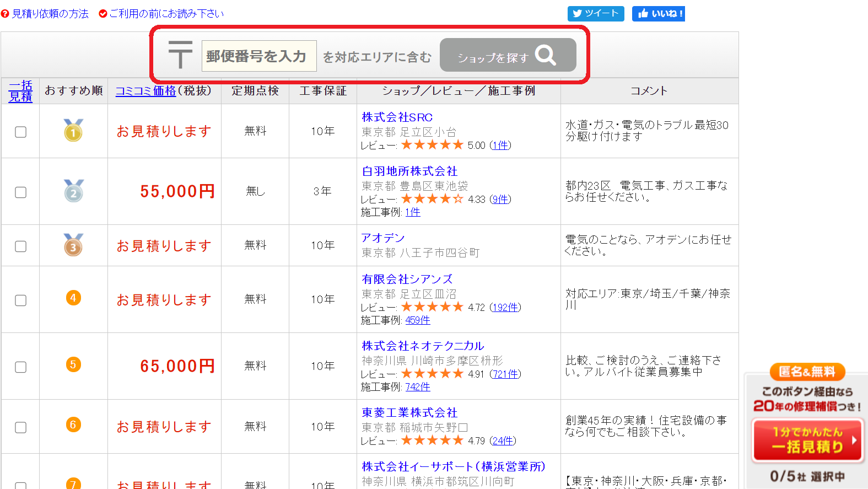Viewport: 868px width, 489px height.
Task: Click the silver rank 2 medal icon
Action: pyautogui.click(x=73, y=191)
